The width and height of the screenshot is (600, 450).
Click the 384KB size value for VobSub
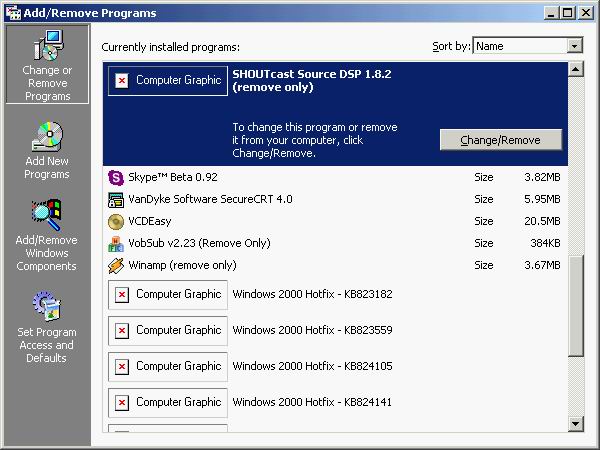coord(545,244)
